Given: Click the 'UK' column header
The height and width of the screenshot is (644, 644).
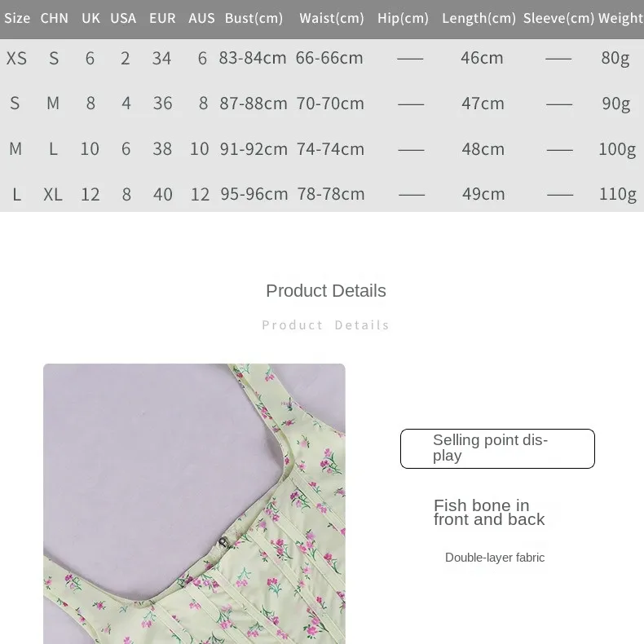Looking at the screenshot, I should coord(90,18).
